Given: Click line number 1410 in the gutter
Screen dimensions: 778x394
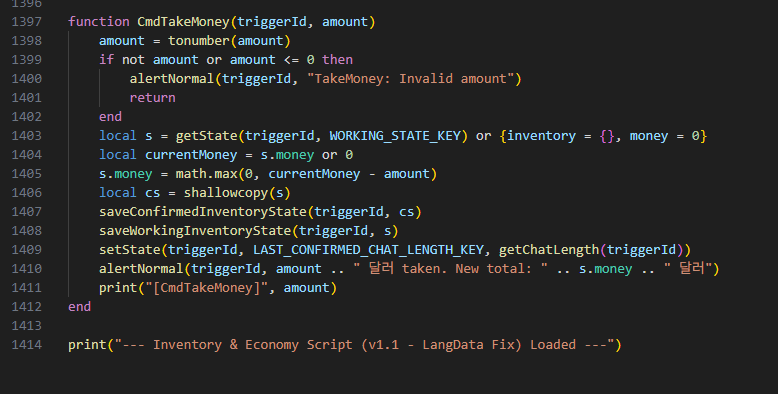Looking at the screenshot, I should click(27, 269).
